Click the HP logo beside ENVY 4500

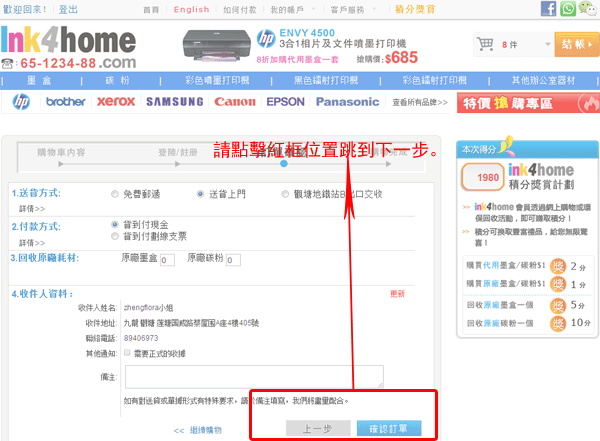[266, 39]
